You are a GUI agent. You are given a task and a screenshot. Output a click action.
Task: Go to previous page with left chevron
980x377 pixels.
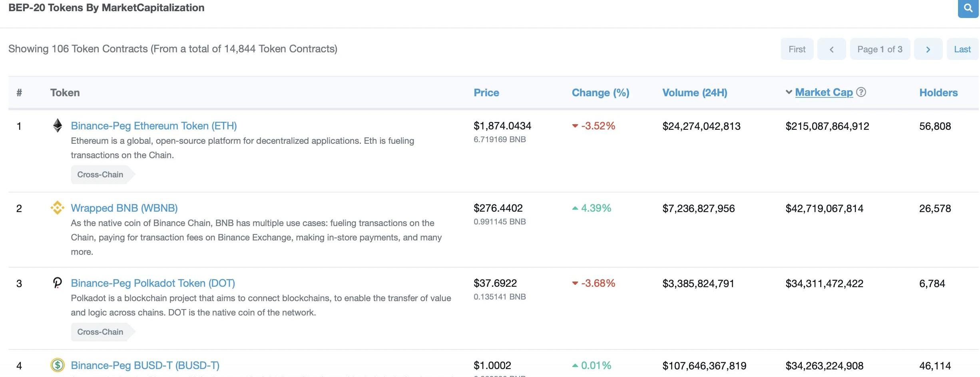pyautogui.click(x=831, y=49)
